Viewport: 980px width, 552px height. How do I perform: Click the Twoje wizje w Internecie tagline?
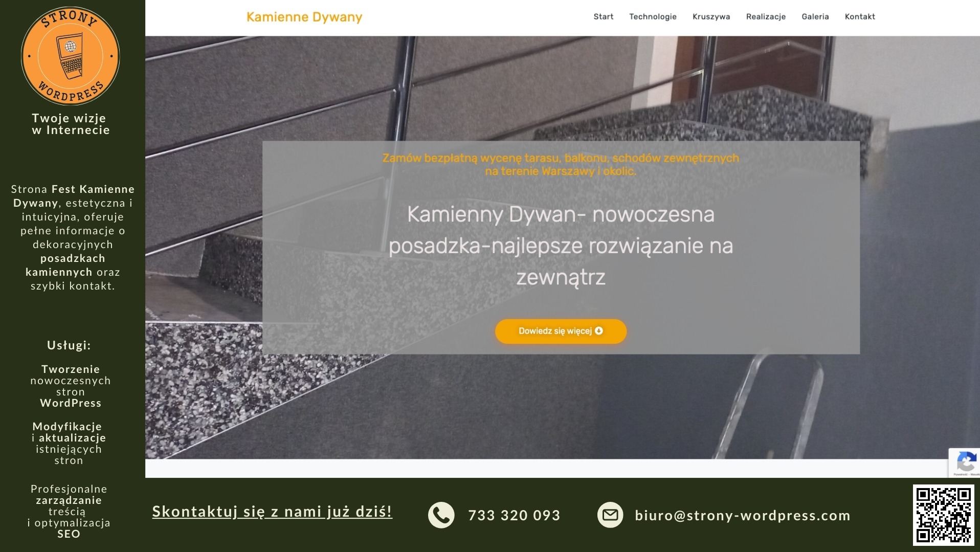tap(71, 124)
